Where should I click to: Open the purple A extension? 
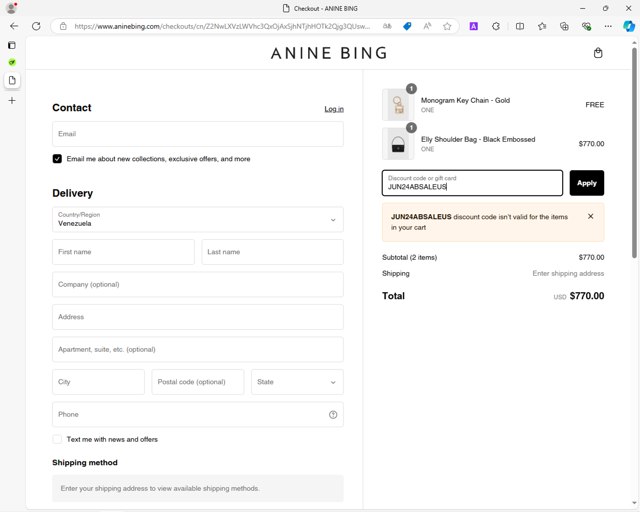[473, 26]
